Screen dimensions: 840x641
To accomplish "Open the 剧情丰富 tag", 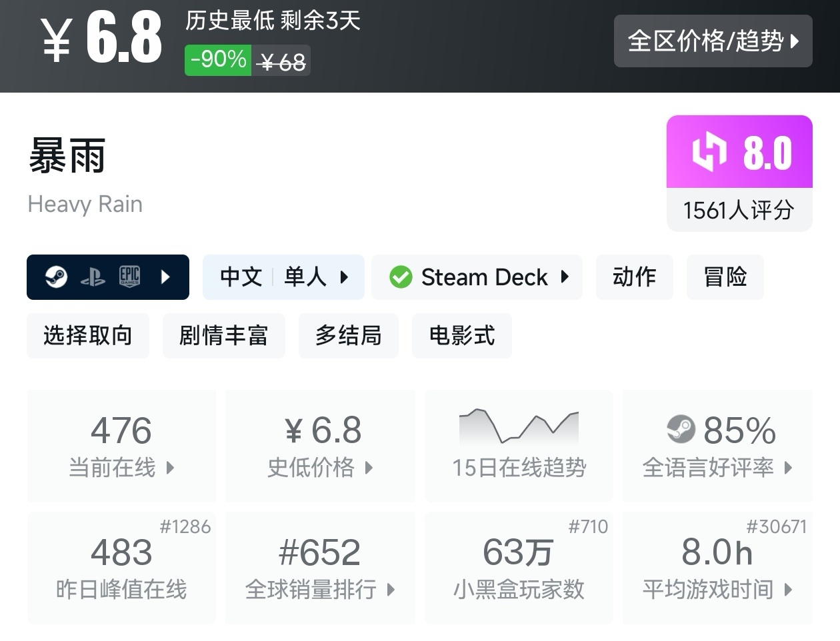I will point(223,335).
